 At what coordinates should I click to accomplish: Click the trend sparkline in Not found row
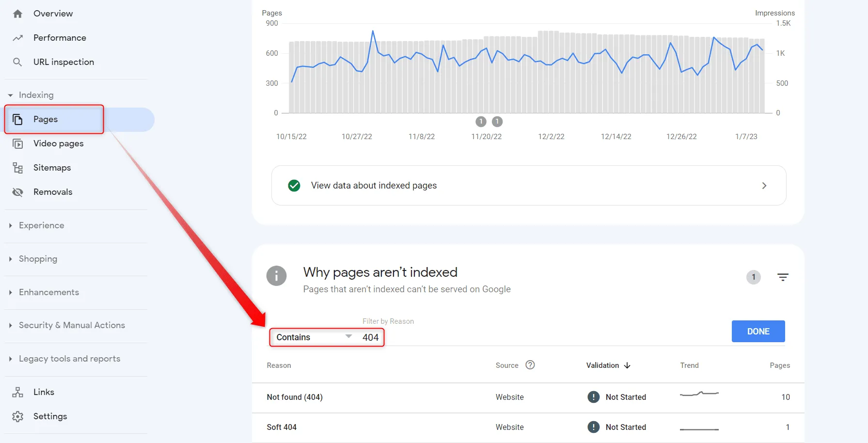click(699, 394)
